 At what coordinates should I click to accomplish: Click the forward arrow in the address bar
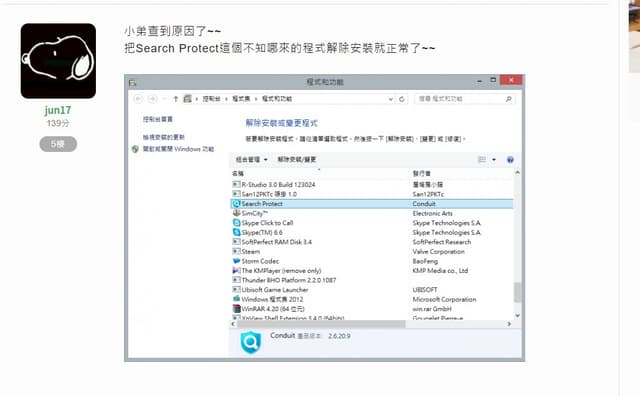pyautogui.click(x=153, y=99)
